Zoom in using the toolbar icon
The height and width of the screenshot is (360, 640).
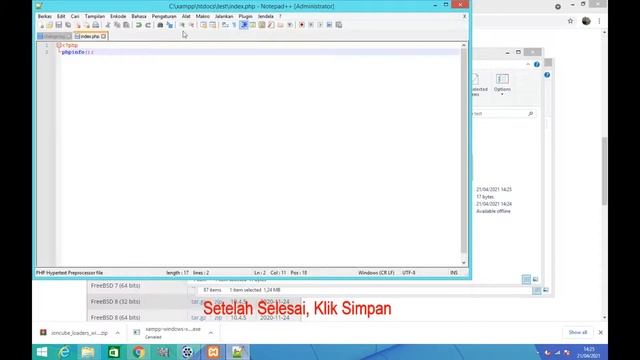click(182, 25)
